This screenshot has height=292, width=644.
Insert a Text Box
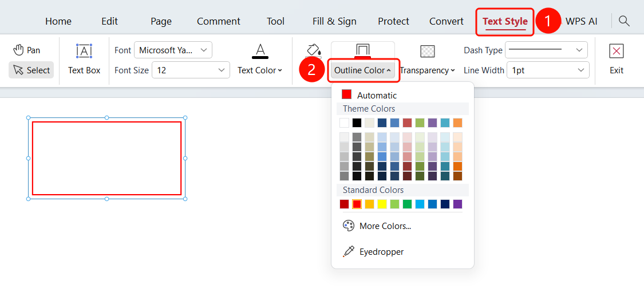coord(84,60)
